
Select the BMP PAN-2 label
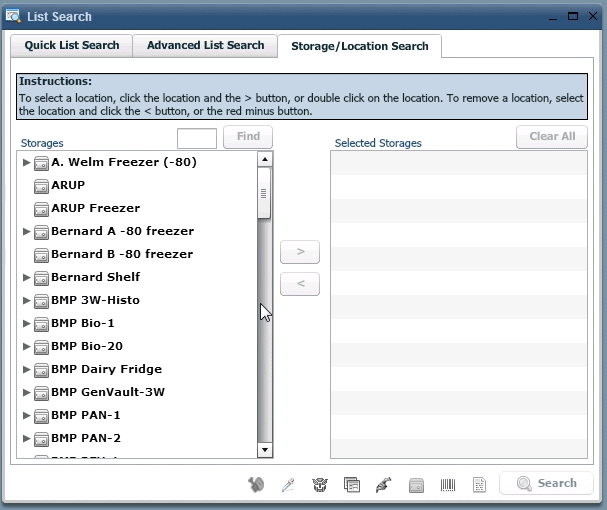(86, 438)
